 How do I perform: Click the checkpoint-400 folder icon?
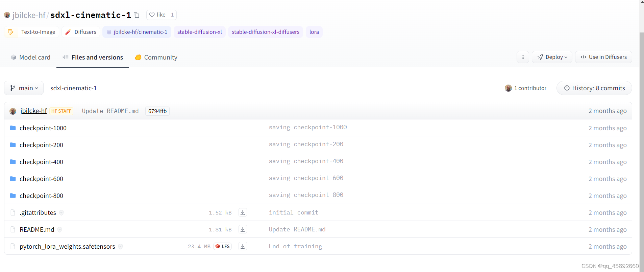click(x=13, y=162)
